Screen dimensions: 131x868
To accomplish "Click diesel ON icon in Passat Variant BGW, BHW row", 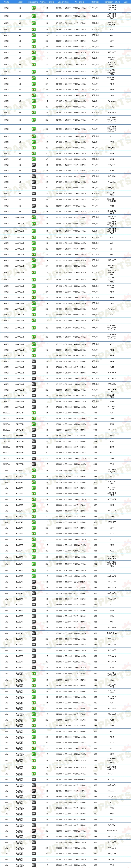I will click(x=34, y=831).
